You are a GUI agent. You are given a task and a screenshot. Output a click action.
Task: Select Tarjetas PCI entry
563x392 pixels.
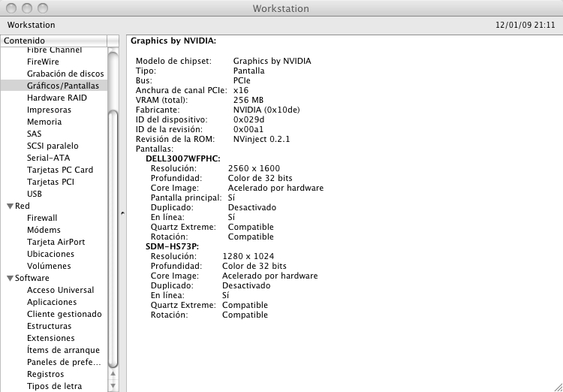pos(50,182)
